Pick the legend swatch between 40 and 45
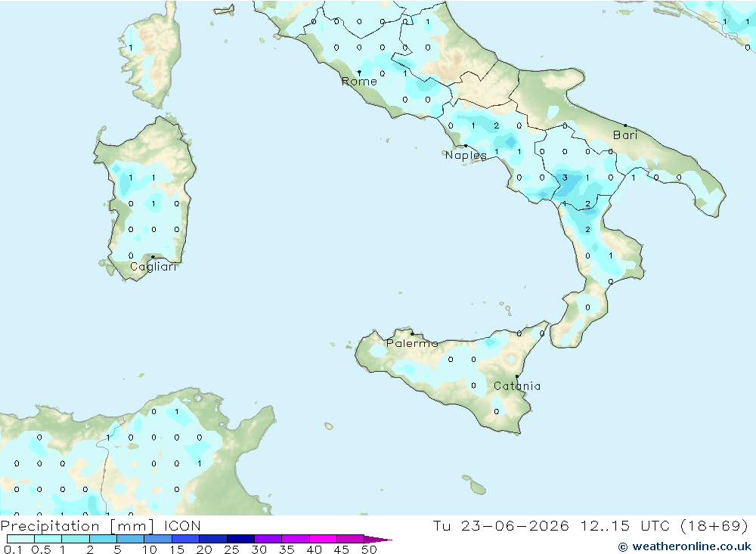This screenshot has height=554, width=756. pyautogui.click(x=323, y=539)
